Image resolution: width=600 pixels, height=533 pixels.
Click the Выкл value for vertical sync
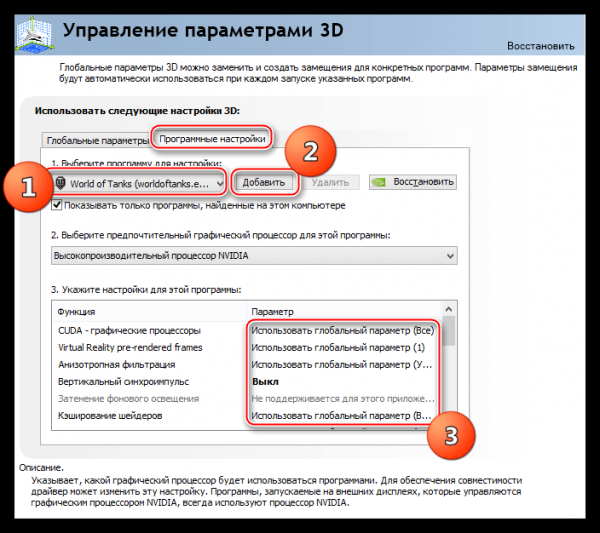(265, 381)
